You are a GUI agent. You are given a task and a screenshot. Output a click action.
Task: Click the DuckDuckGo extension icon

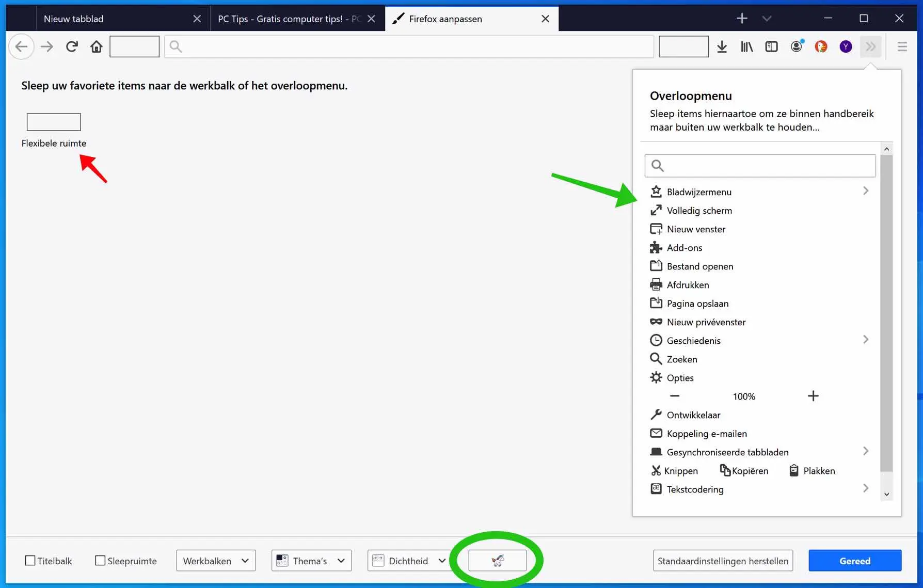821,46
